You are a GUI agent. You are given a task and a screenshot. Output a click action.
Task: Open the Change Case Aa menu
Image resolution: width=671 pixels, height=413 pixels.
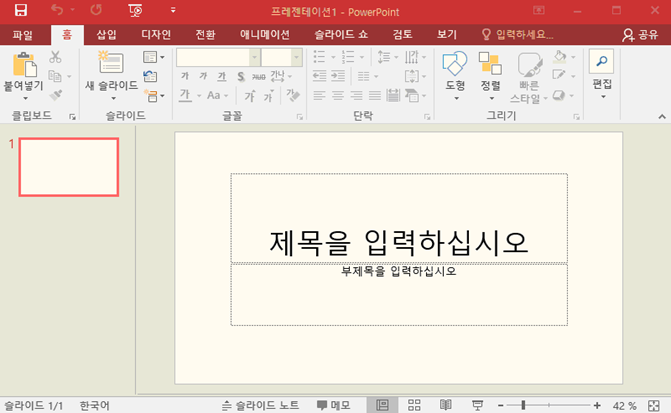click(x=217, y=95)
